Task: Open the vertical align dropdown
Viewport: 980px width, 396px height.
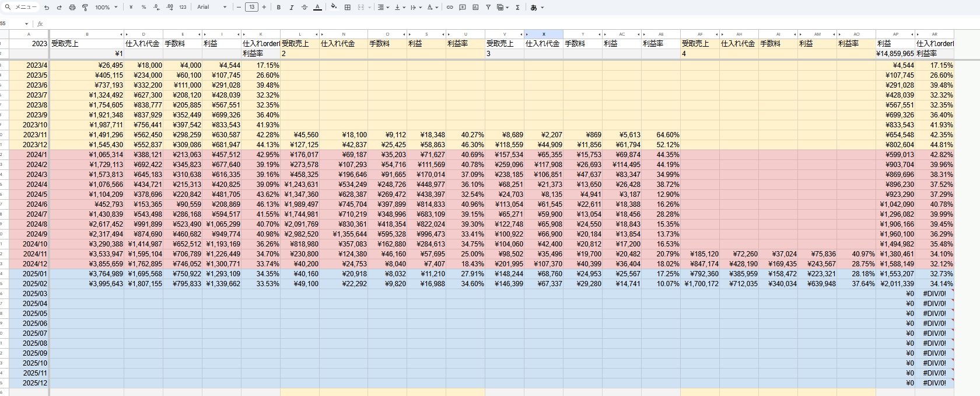Action: tap(399, 7)
